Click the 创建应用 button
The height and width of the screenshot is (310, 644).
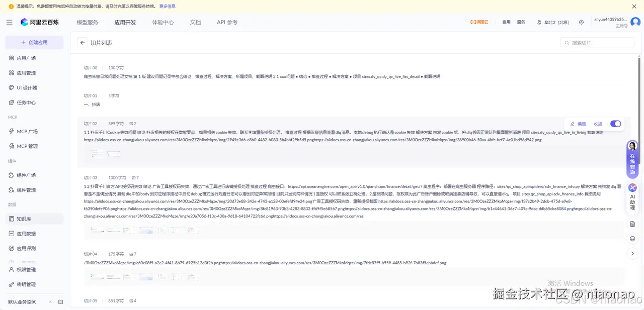click(34, 42)
